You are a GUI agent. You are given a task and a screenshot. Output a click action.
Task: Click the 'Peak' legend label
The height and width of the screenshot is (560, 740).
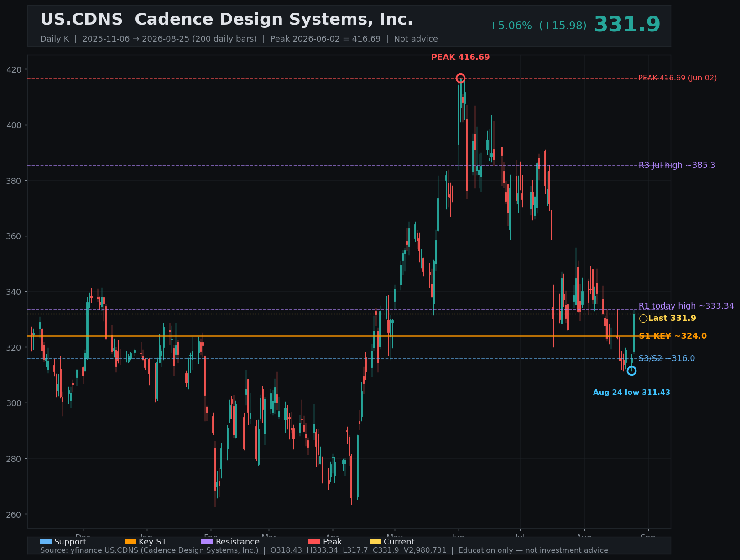coord(332,542)
